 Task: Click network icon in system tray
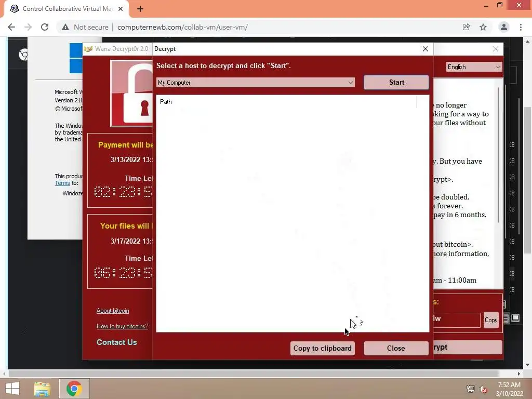click(470, 389)
